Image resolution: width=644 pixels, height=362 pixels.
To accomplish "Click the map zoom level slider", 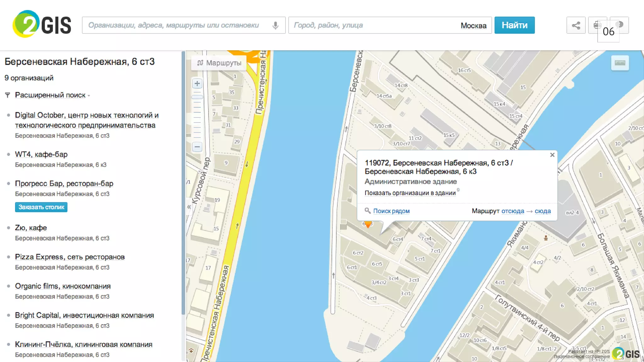I will pos(197,97).
